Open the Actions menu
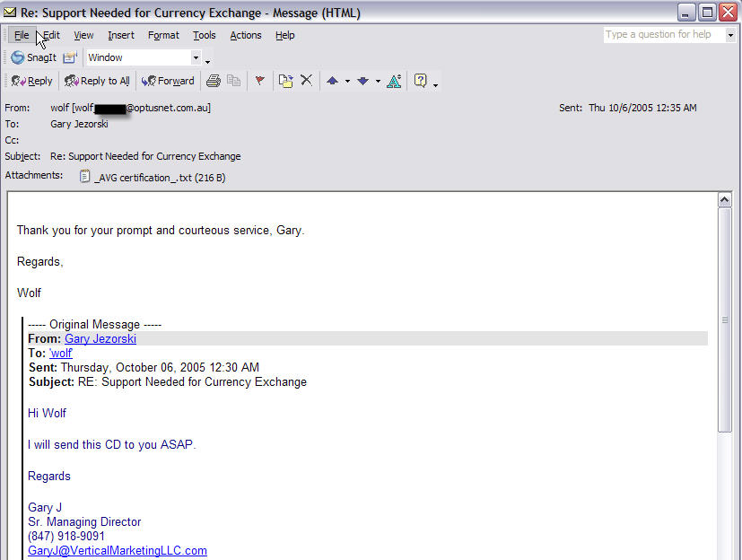The width and height of the screenshot is (742, 560). tap(245, 35)
